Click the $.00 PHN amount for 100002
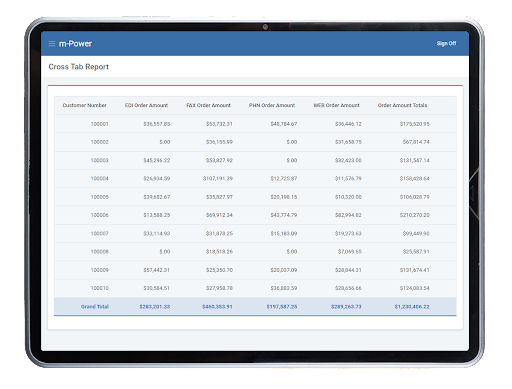The height and width of the screenshot is (389, 512). (x=292, y=142)
